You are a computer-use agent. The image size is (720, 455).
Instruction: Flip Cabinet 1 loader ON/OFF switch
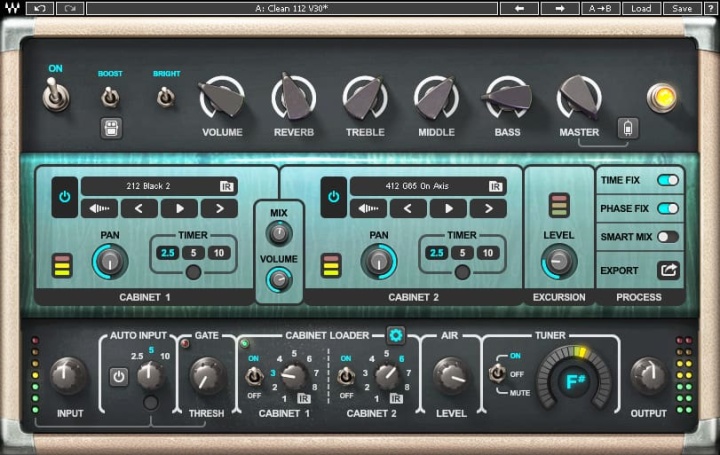253,376
